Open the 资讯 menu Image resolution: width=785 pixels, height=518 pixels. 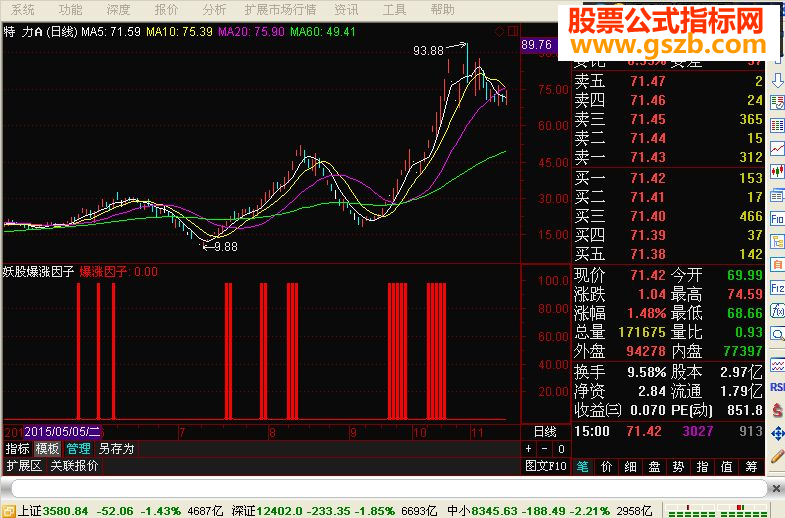tap(346, 10)
